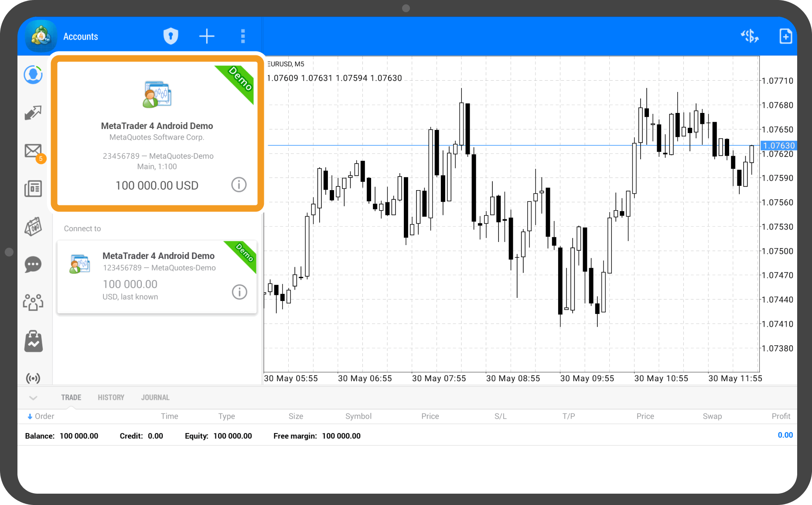Click the shield security icon in header
Viewport: 812px width, 505px height.
pyautogui.click(x=171, y=36)
